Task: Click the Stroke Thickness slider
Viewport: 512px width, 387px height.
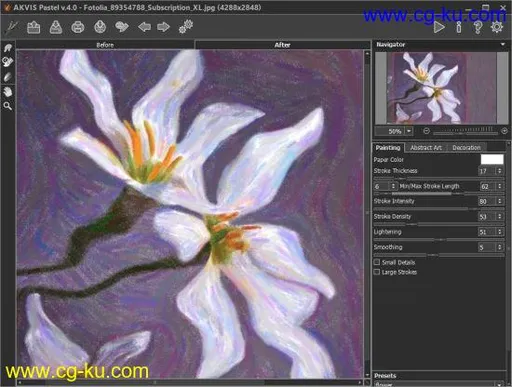Action: [x=439, y=178]
